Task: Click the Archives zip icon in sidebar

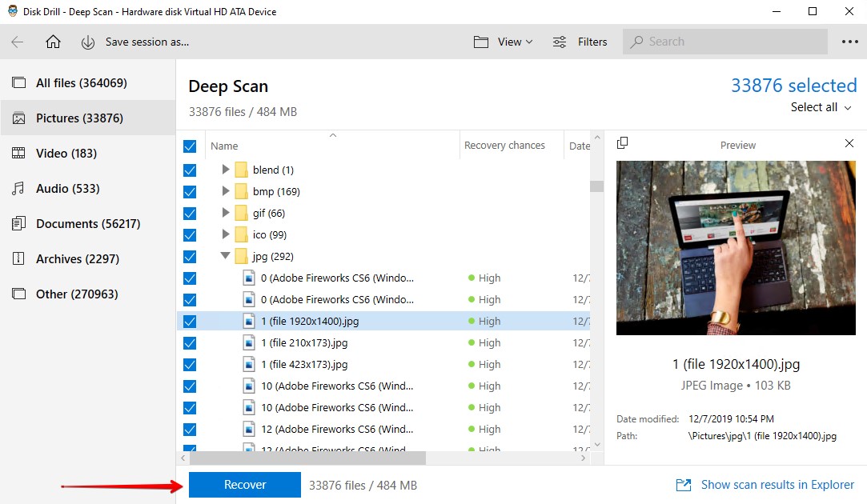Action: [x=18, y=258]
